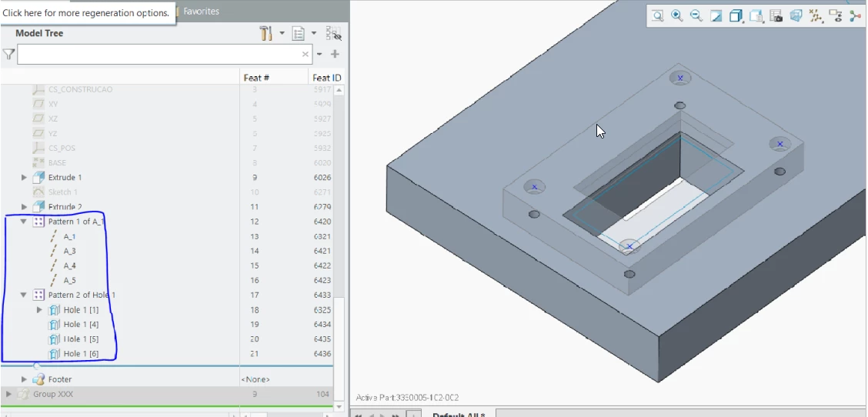Click the Refit zoom icon in graphics toolbar
The height and width of the screenshot is (417, 868).
657,16
